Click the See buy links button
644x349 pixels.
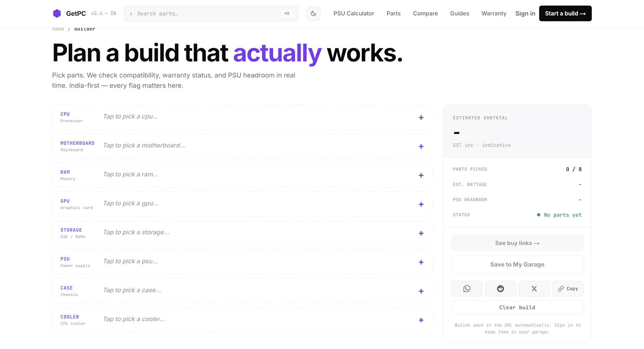(x=517, y=243)
